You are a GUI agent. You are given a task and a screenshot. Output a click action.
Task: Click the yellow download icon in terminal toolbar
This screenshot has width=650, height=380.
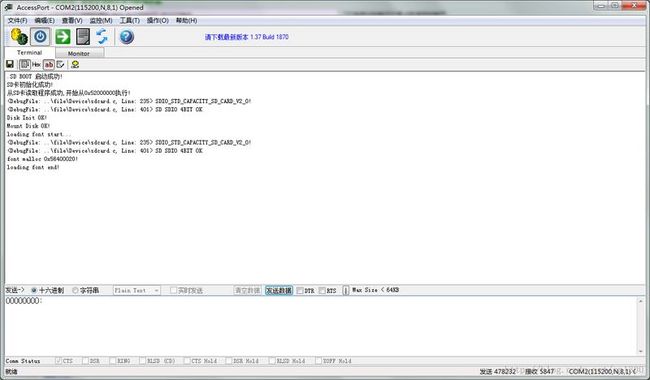click(x=75, y=64)
